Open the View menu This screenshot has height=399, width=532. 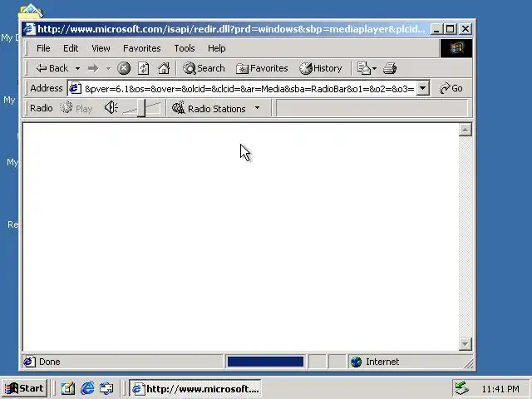(101, 48)
